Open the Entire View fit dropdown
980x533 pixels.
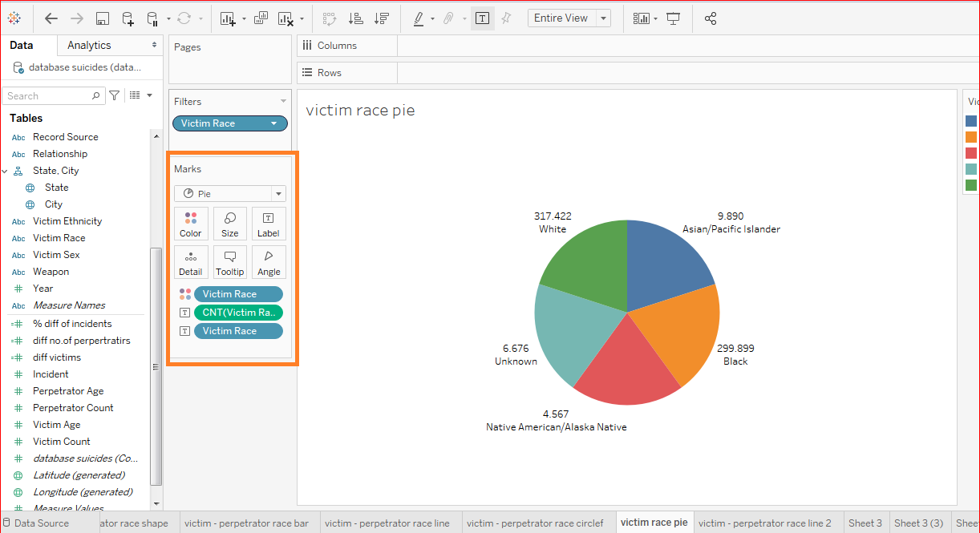click(569, 18)
